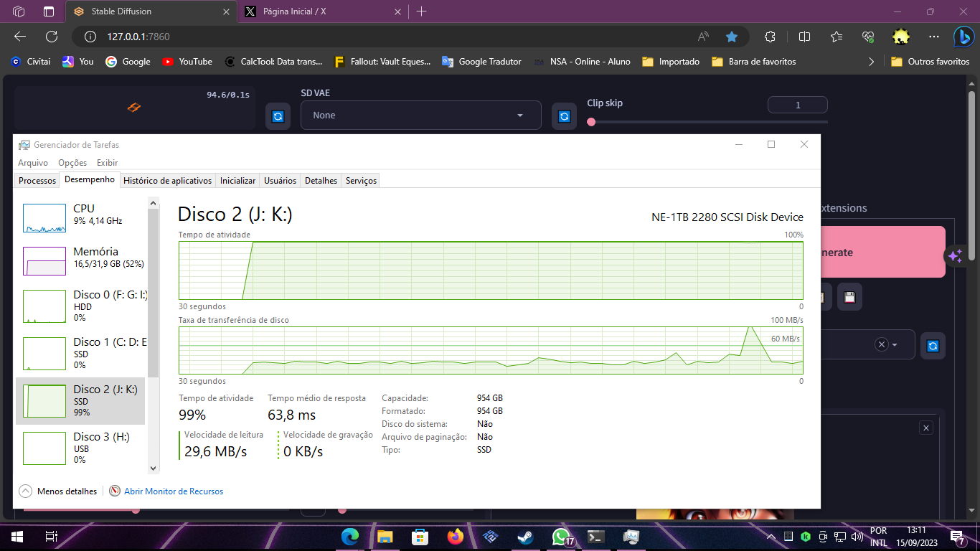Adjust the Clip skip slider handle
This screenshot has height=551, width=980.
point(591,122)
